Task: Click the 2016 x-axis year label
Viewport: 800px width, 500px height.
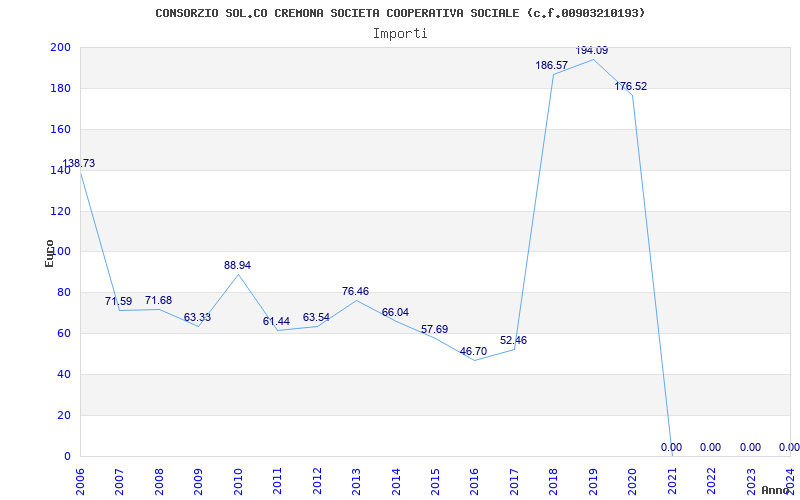Action: click(474, 481)
